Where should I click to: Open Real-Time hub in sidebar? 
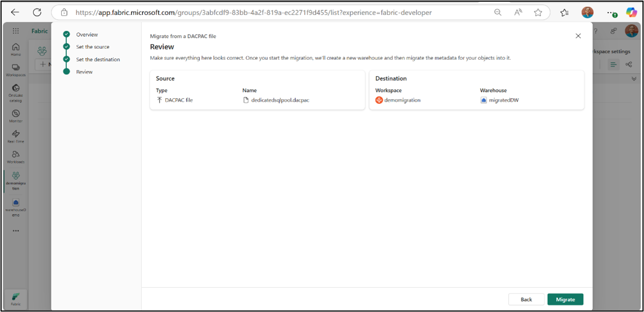coord(15,136)
